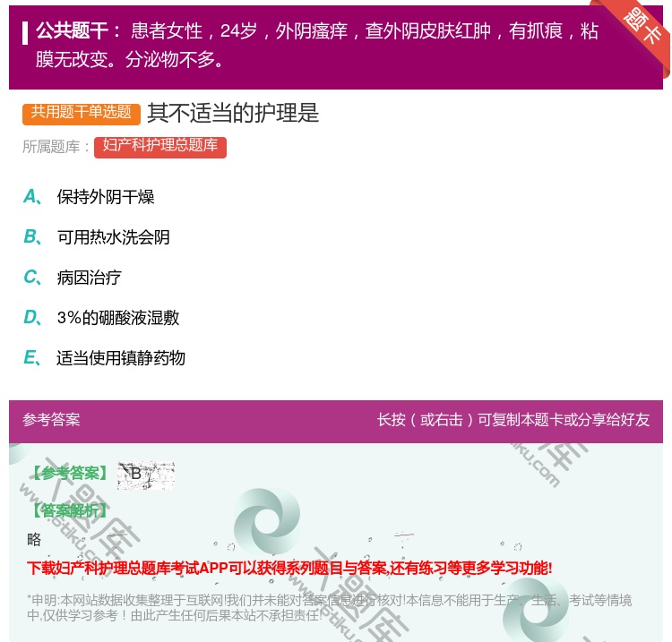
Task: Open the 妇产科护理总题库 question bank link
Action: [160, 147]
